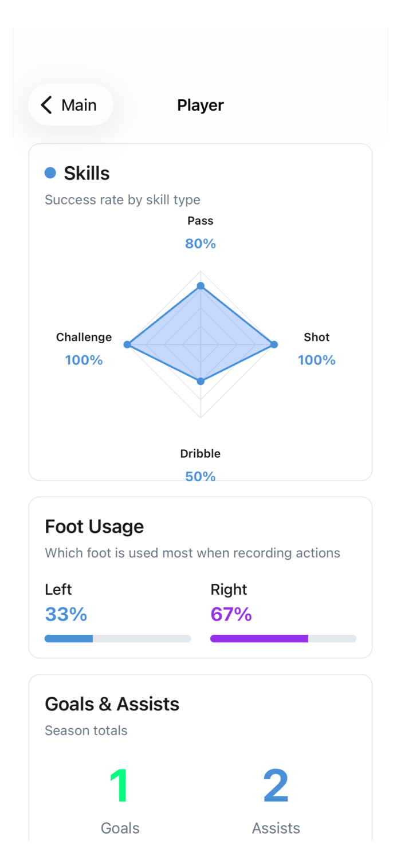Open the Foot Usage card heading
This screenshot has width=401, height=868.
[94, 526]
